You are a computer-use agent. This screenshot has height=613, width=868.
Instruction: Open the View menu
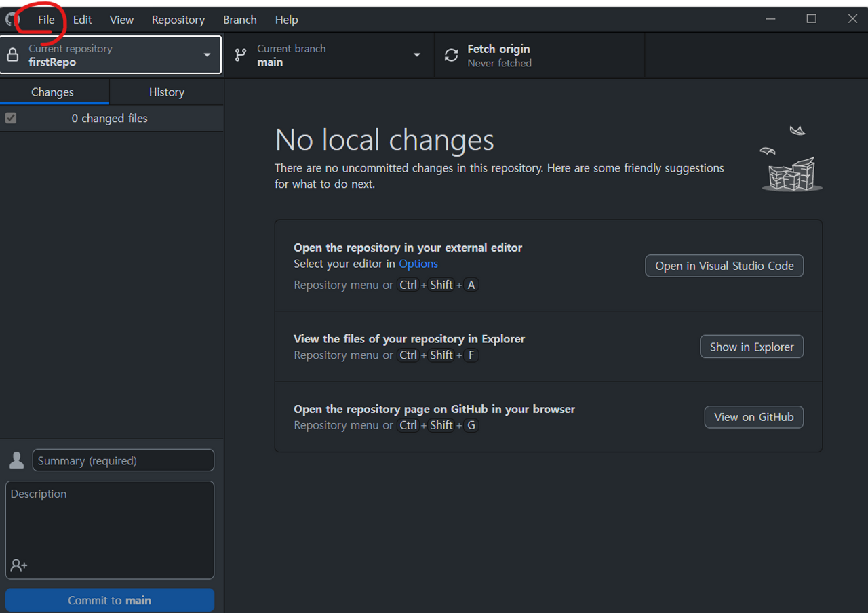pos(121,20)
